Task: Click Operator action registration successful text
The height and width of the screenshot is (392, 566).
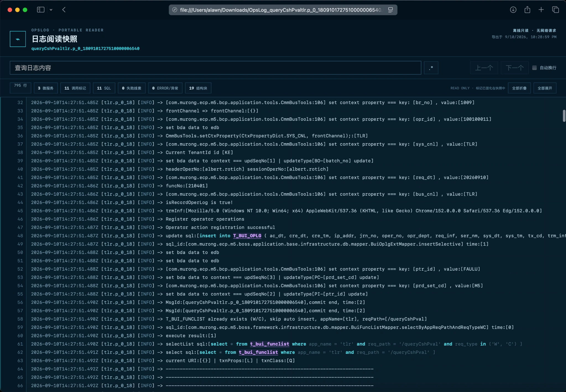Action: 220,227
